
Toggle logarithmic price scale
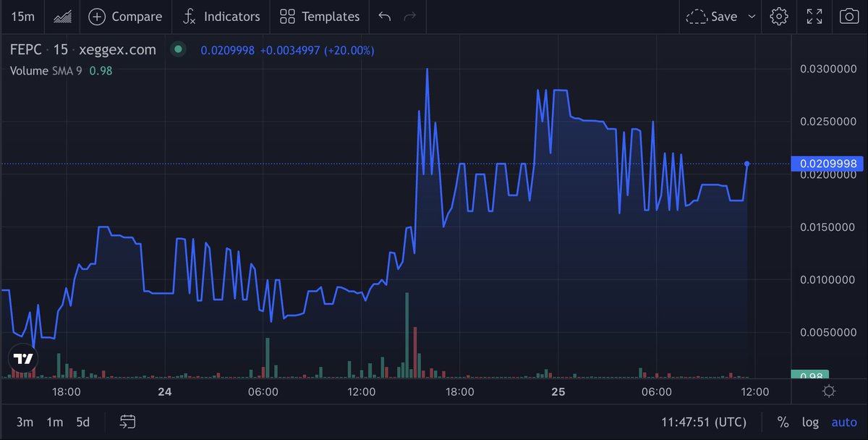(810, 421)
